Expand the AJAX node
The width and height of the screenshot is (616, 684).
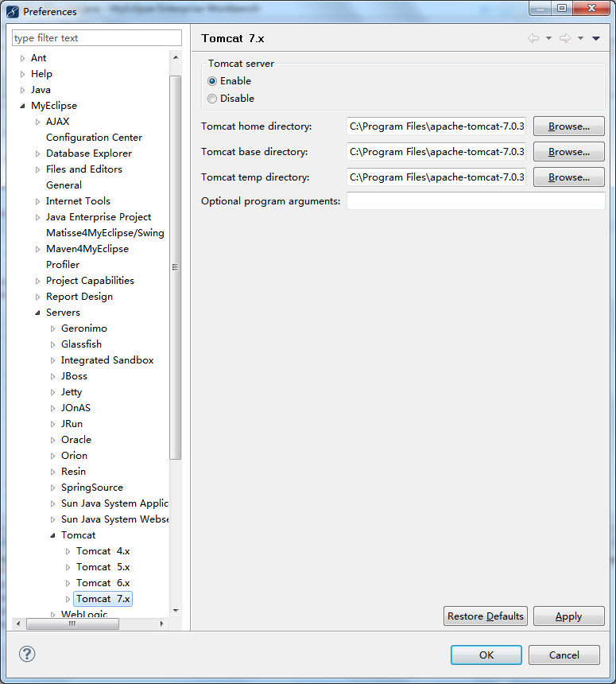[37, 122]
